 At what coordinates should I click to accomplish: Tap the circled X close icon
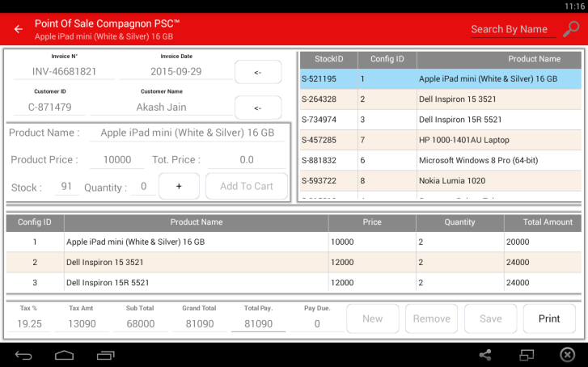coord(567,355)
